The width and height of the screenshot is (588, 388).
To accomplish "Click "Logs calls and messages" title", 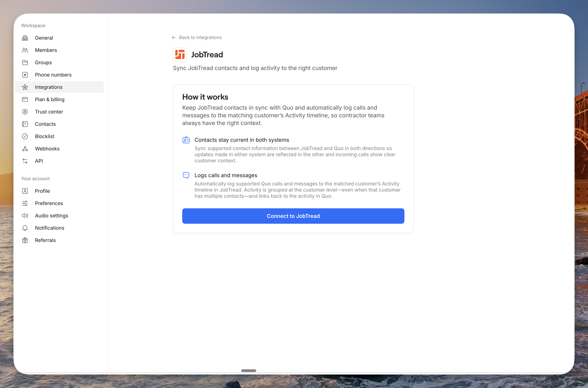I will pyautogui.click(x=226, y=175).
